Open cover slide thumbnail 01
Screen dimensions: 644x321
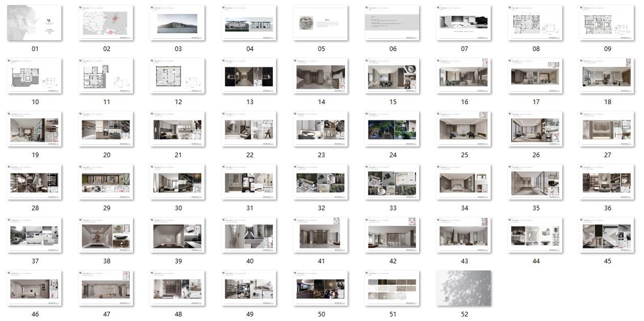point(35,23)
